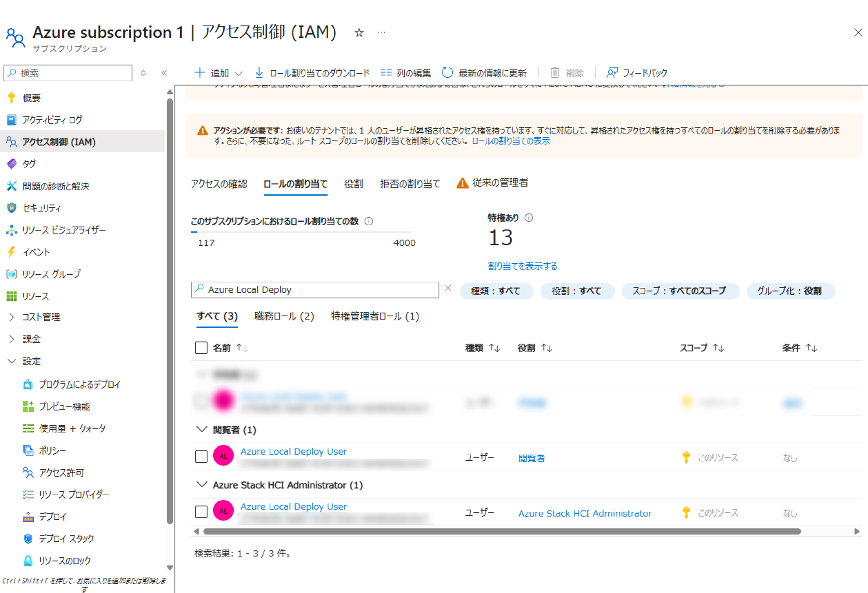
Task: Click the download role assignments icon
Action: (x=259, y=72)
